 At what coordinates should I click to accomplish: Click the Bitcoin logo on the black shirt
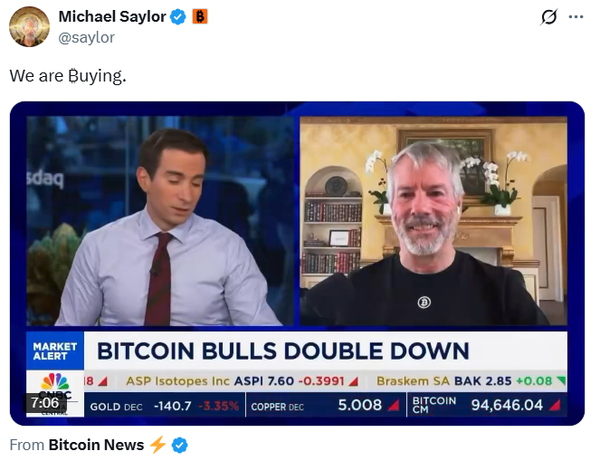pos(424,302)
